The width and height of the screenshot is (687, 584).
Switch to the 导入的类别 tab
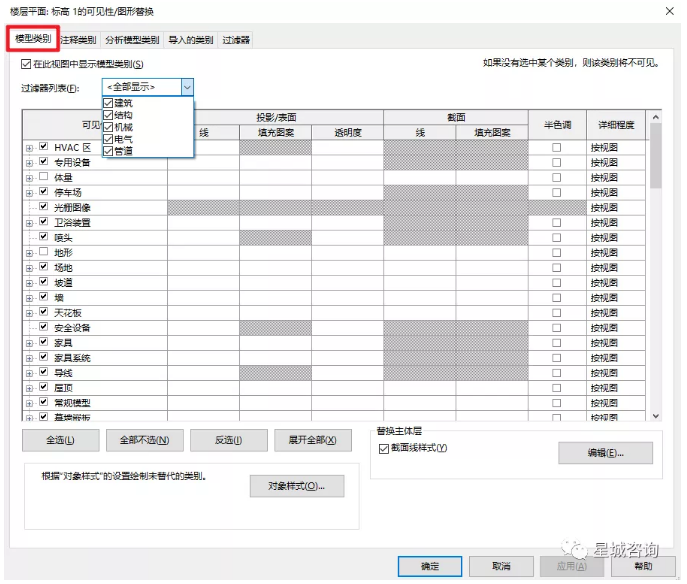pyautogui.click(x=191, y=40)
